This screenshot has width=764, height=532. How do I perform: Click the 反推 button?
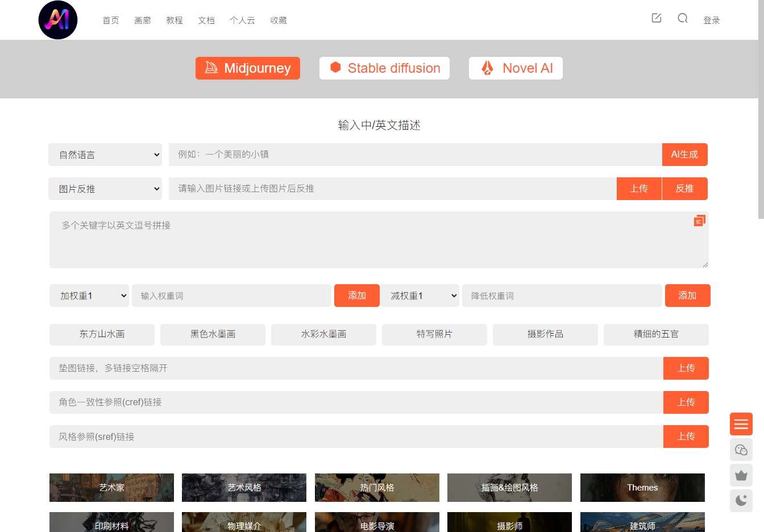[684, 189]
